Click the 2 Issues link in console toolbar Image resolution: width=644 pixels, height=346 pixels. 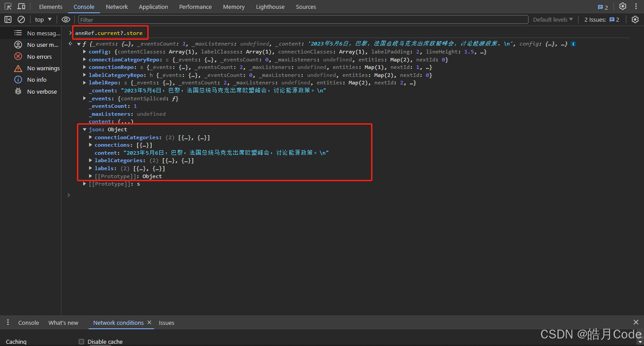(602, 19)
